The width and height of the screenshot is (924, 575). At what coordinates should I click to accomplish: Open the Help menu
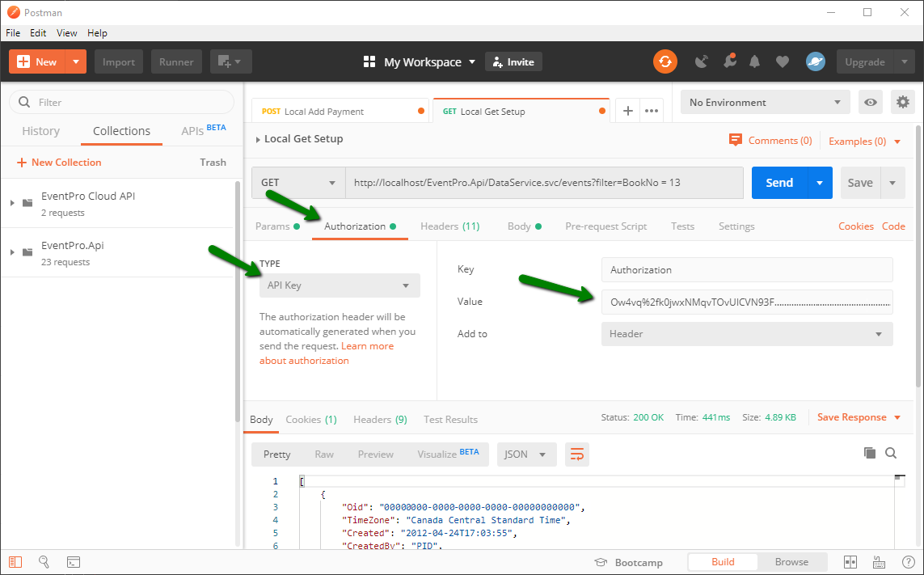tap(97, 33)
